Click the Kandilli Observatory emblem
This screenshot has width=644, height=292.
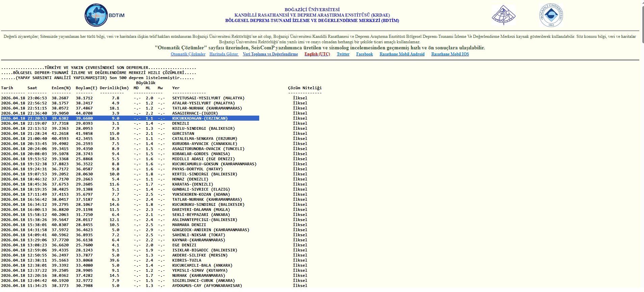coord(503,16)
